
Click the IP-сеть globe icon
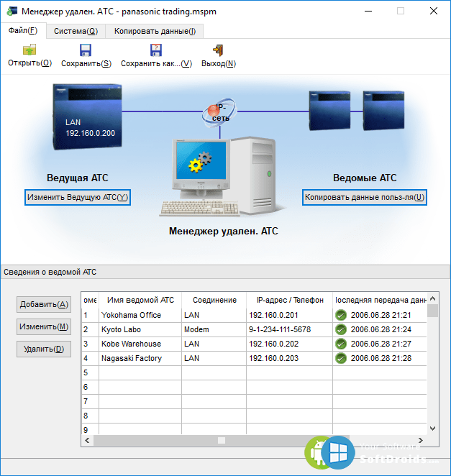pyautogui.click(x=219, y=113)
